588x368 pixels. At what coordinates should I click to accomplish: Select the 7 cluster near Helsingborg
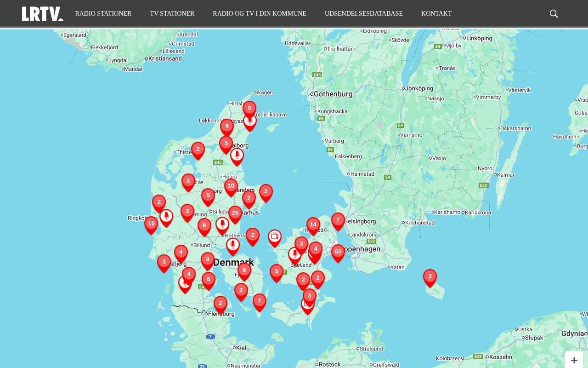tap(338, 222)
